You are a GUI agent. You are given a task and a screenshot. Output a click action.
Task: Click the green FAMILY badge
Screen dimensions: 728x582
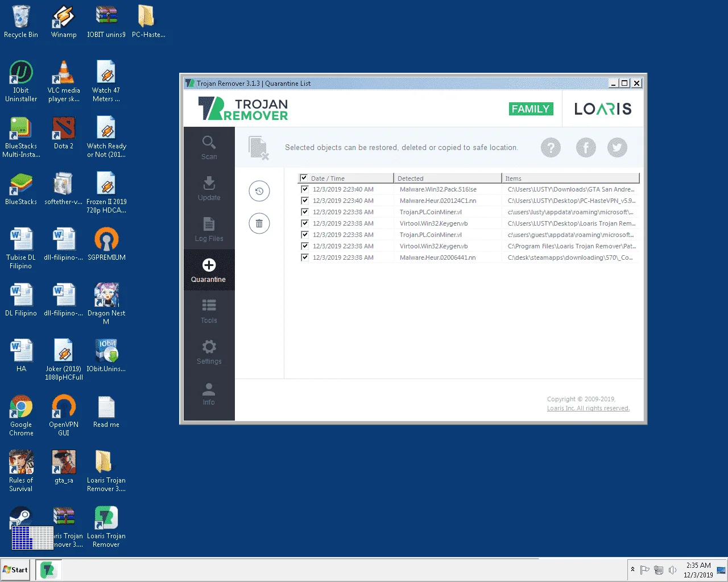(531, 109)
